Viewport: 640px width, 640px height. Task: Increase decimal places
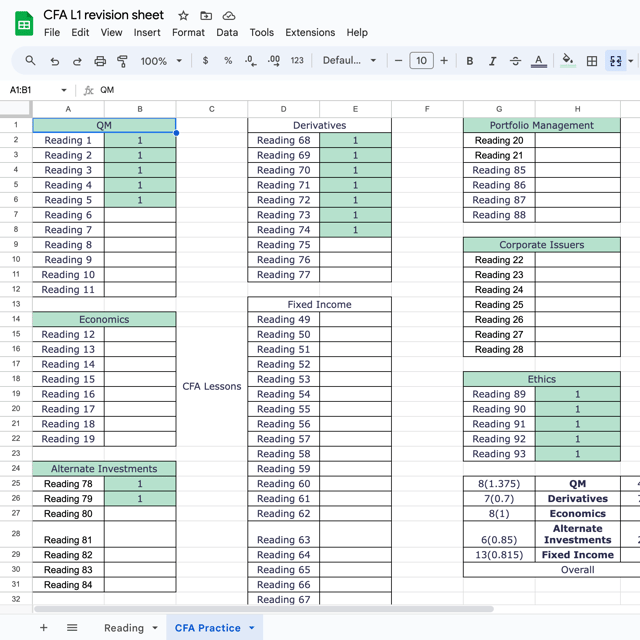click(274, 61)
